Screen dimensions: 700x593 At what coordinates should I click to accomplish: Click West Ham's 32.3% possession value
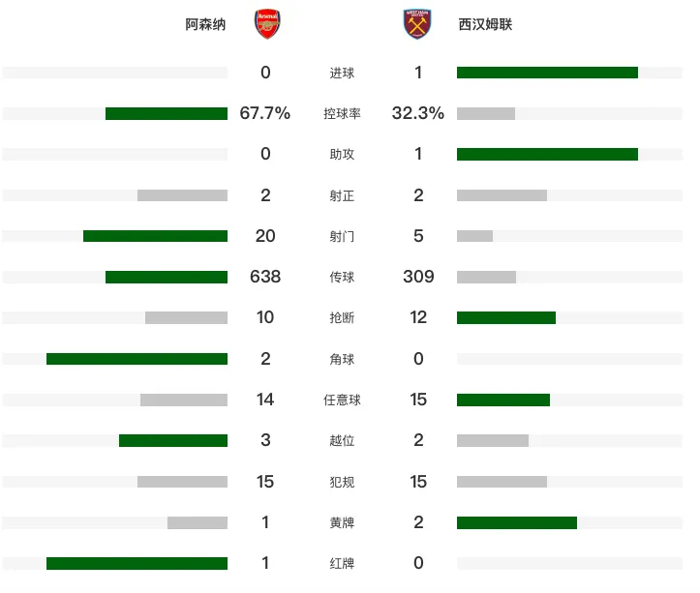pyautogui.click(x=418, y=113)
